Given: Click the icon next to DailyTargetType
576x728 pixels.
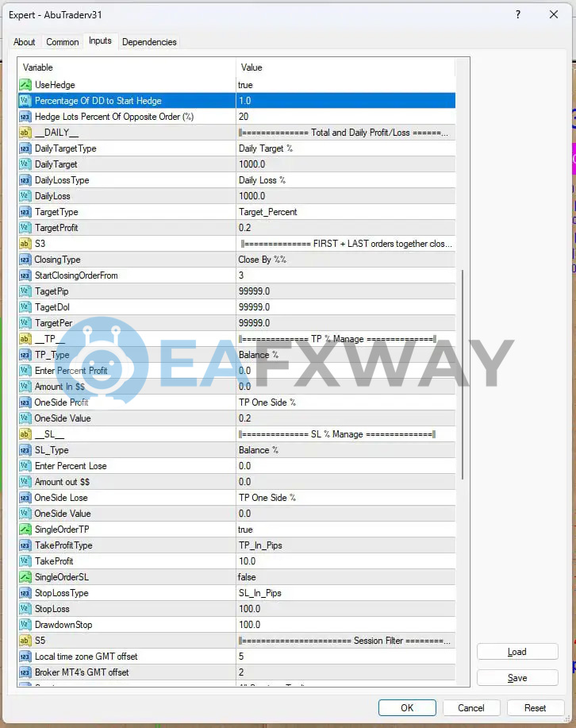Looking at the screenshot, I should click(25, 148).
